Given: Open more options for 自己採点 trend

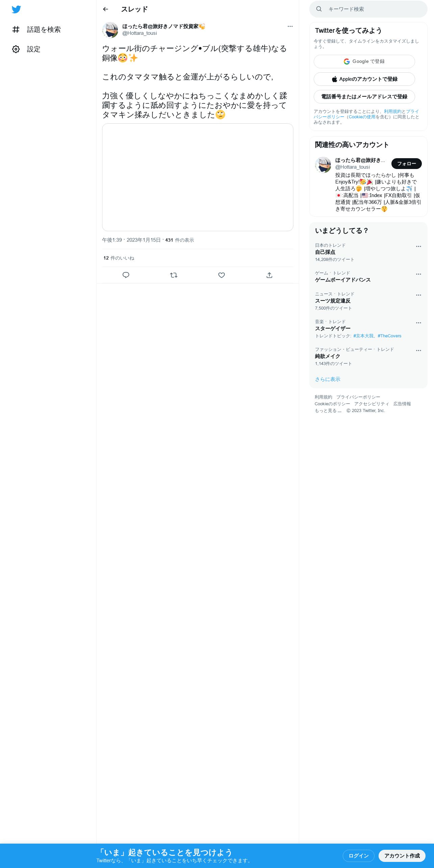Looking at the screenshot, I should pyautogui.click(x=418, y=246).
